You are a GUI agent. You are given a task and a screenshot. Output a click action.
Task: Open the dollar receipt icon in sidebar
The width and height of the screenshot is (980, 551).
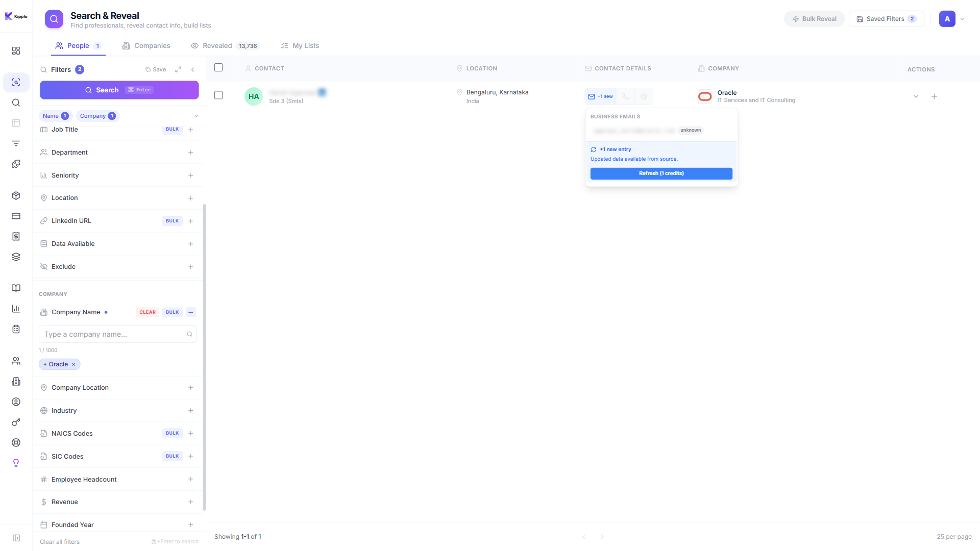pos(16,236)
